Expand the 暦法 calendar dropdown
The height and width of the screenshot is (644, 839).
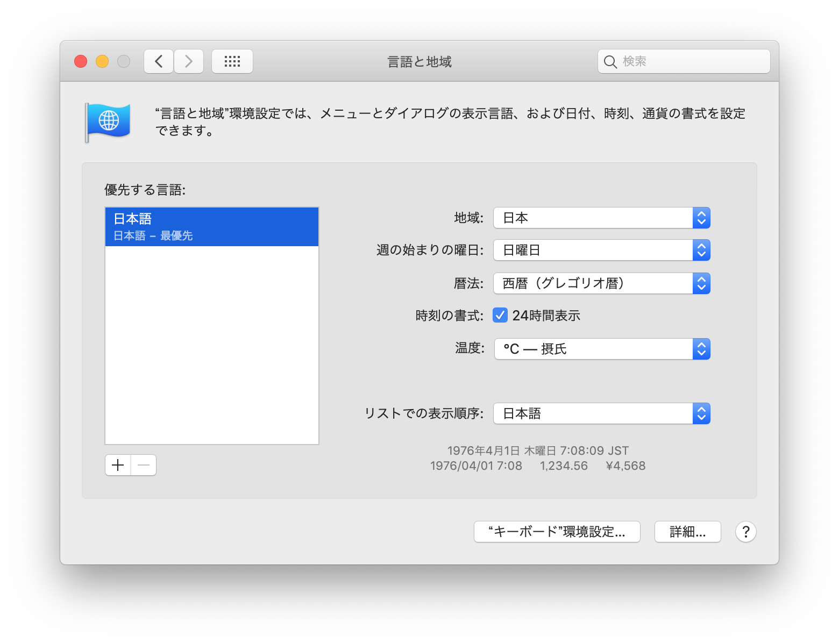(x=601, y=283)
